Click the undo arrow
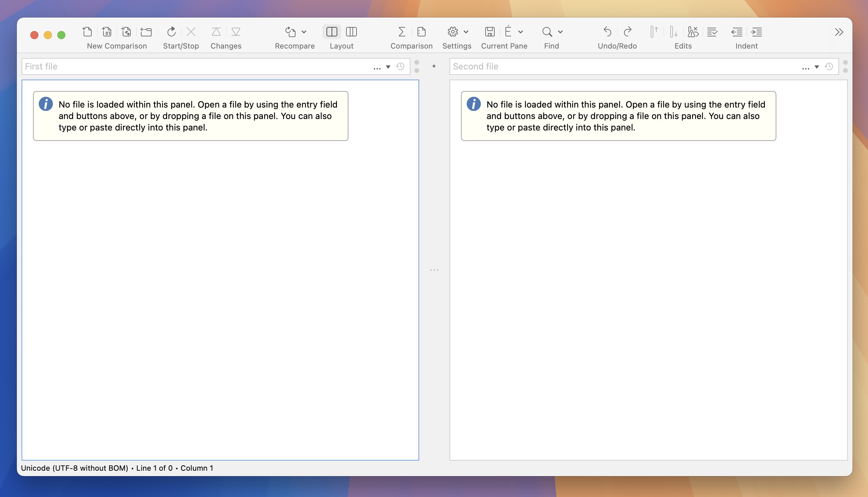 pyautogui.click(x=608, y=32)
